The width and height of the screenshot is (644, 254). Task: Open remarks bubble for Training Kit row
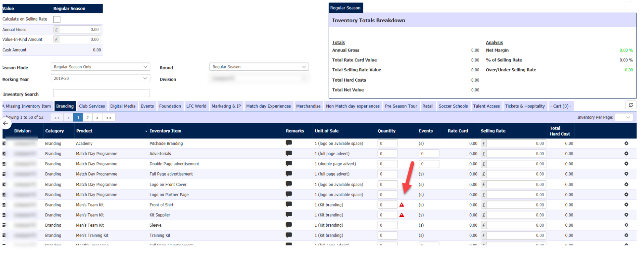[x=289, y=235]
